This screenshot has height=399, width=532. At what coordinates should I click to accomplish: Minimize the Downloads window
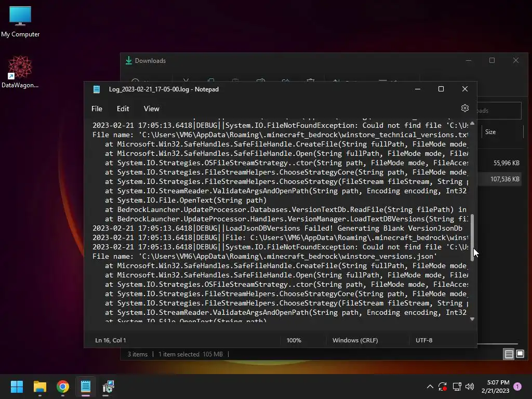click(x=469, y=60)
